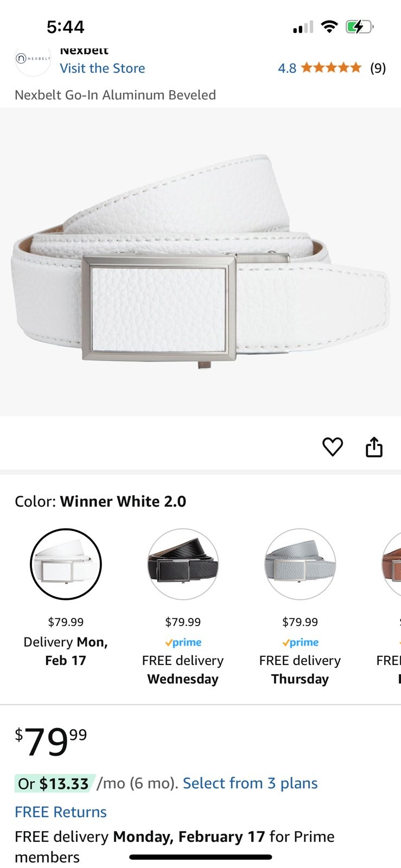Tap the $13.33 monthly payment badge
This screenshot has width=401, height=868.
[54, 783]
